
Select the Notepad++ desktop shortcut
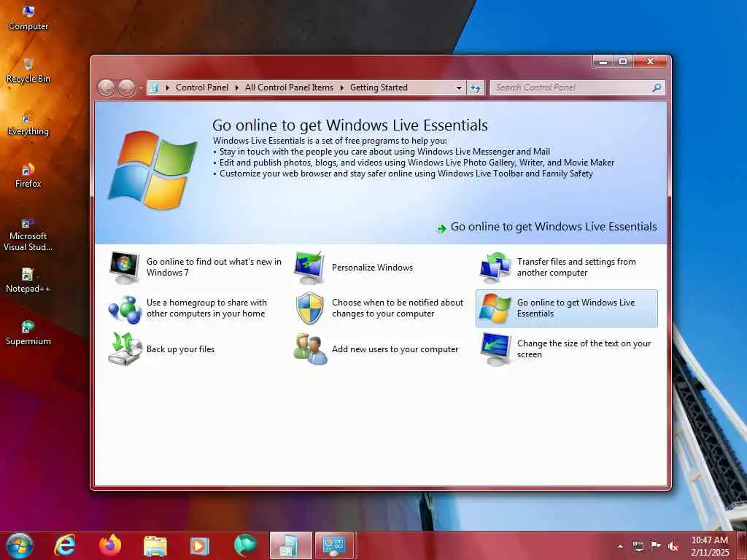(x=28, y=281)
